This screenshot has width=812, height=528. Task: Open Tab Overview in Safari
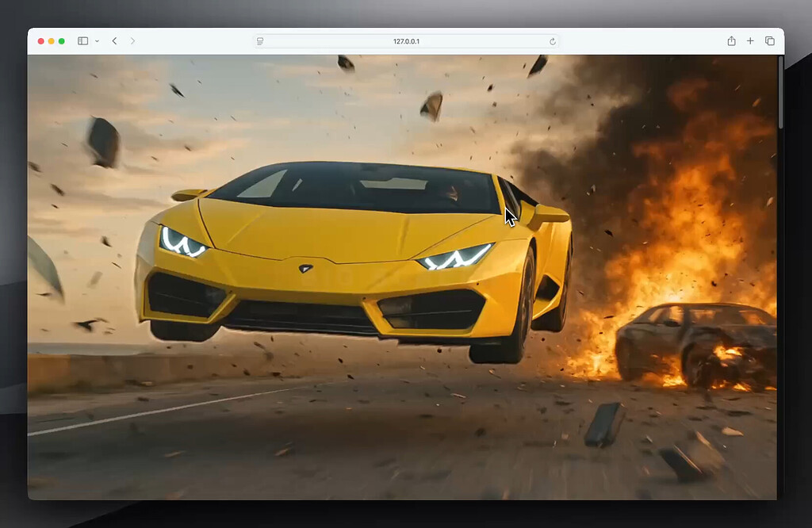click(x=770, y=40)
